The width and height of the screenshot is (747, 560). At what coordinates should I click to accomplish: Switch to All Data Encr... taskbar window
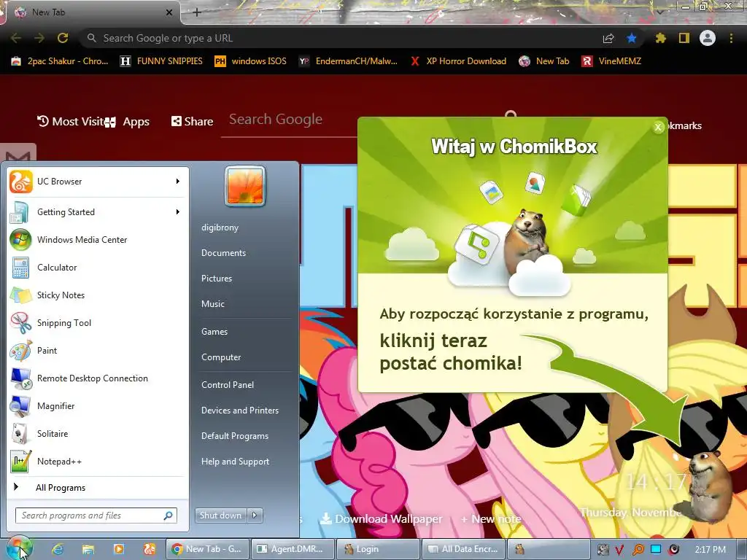[x=462, y=549]
